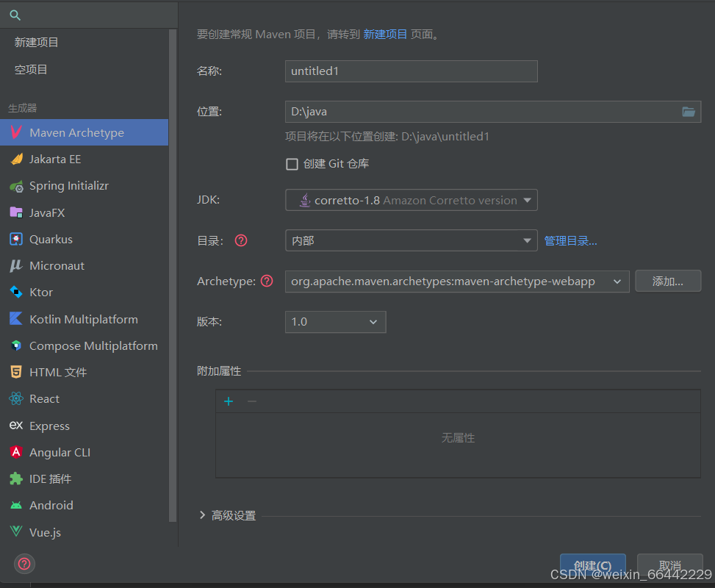The height and width of the screenshot is (588, 715).
Task: Follow the 新建项目 link in the hint
Action: (385, 35)
